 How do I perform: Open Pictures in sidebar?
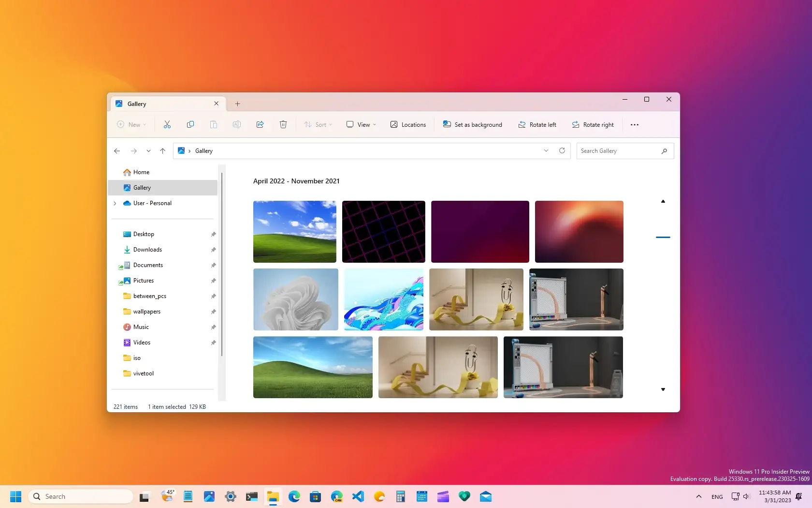163,281
